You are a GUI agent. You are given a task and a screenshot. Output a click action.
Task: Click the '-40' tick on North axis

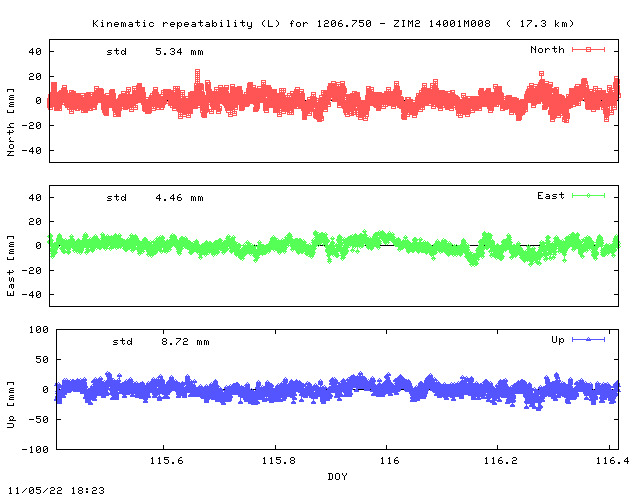(31, 151)
